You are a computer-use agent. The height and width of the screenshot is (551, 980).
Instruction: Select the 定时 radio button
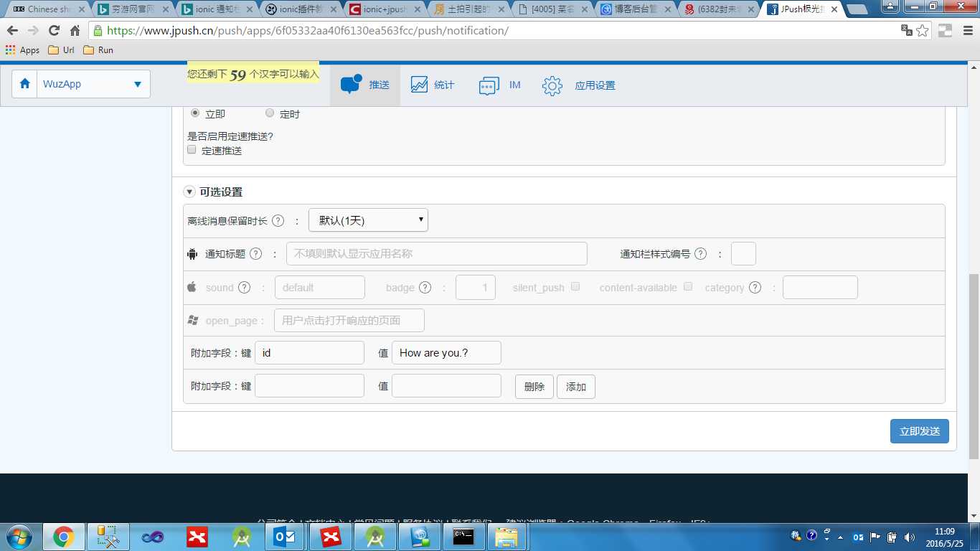click(x=270, y=113)
